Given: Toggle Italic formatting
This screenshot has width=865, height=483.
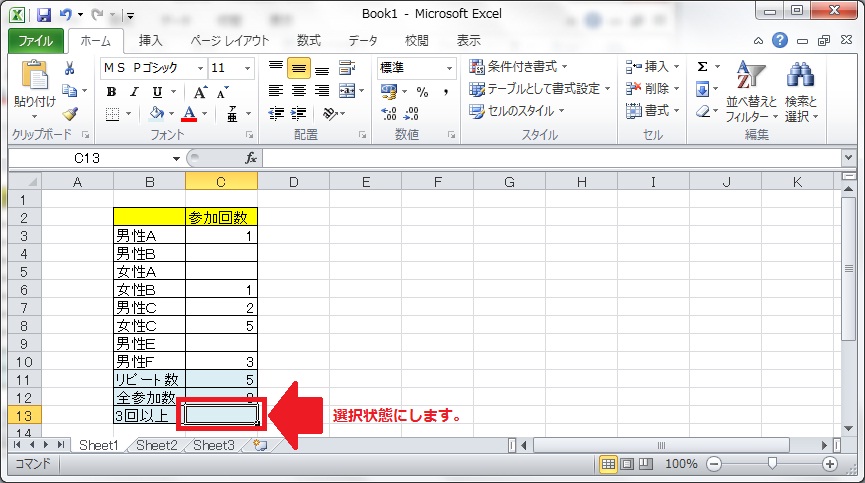Looking at the screenshot, I should (134, 92).
